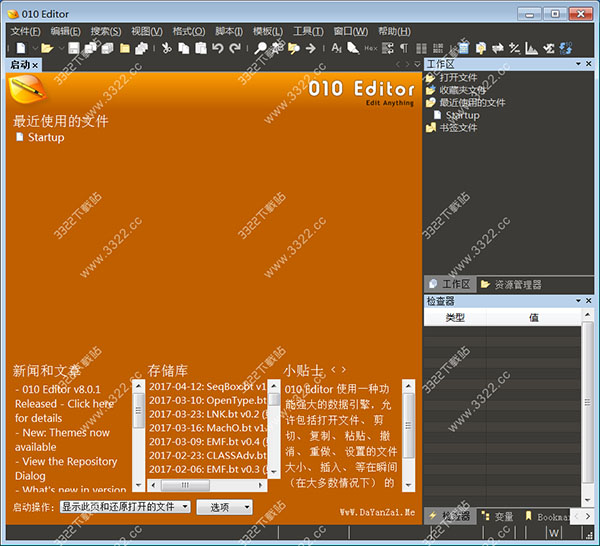
Task: Click the New file toolbar icon
Action: tap(18, 48)
